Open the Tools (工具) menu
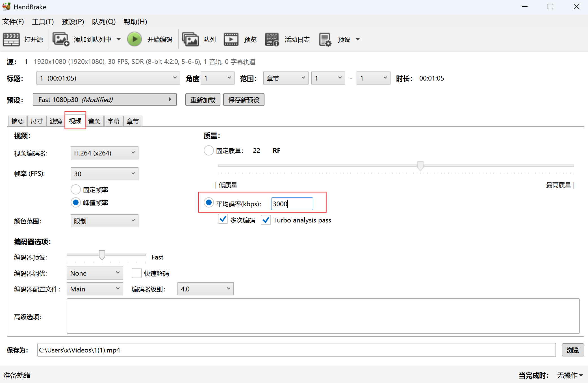 43,22
